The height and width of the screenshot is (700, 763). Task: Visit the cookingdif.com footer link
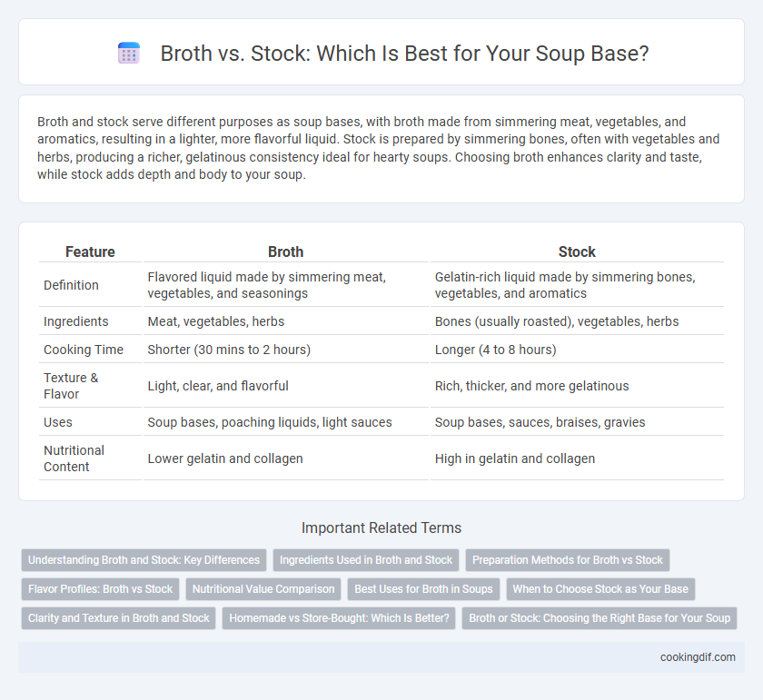(698, 657)
